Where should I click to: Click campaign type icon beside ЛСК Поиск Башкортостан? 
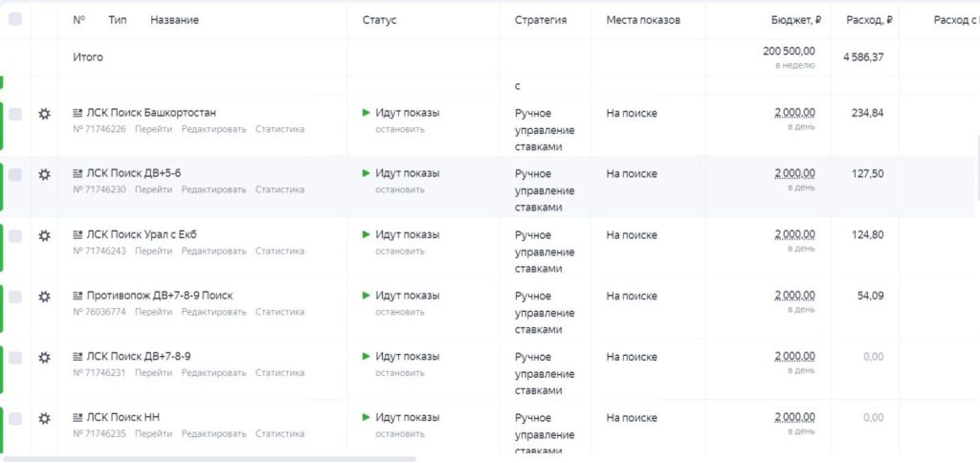pyautogui.click(x=78, y=113)
